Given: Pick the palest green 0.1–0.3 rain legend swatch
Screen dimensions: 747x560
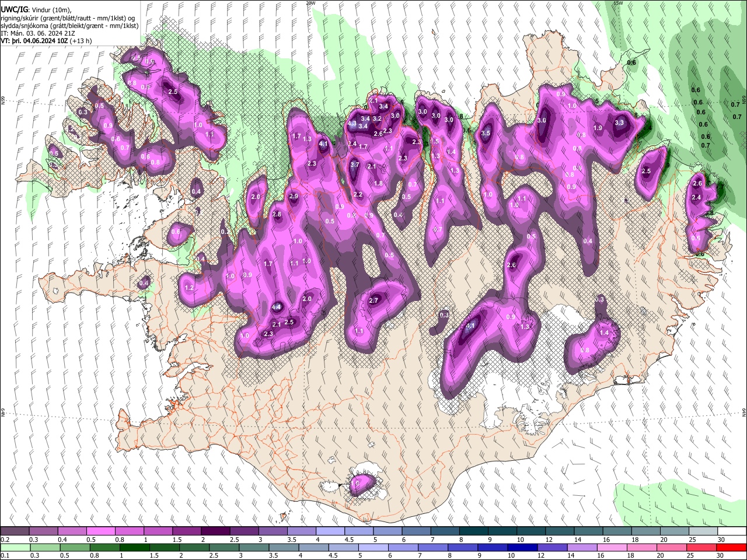Looking at the screenshot, I should 15,547.
